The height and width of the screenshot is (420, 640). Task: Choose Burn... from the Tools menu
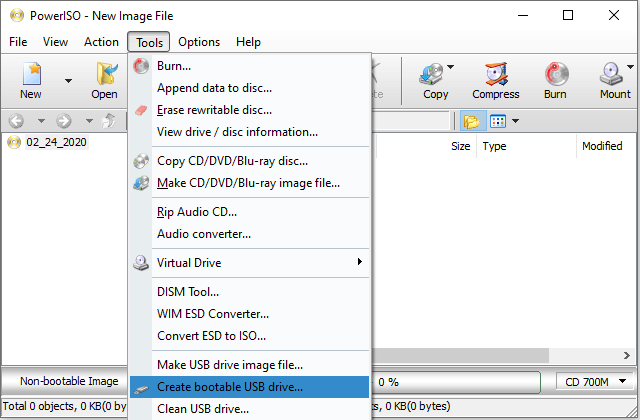point(249,66)
